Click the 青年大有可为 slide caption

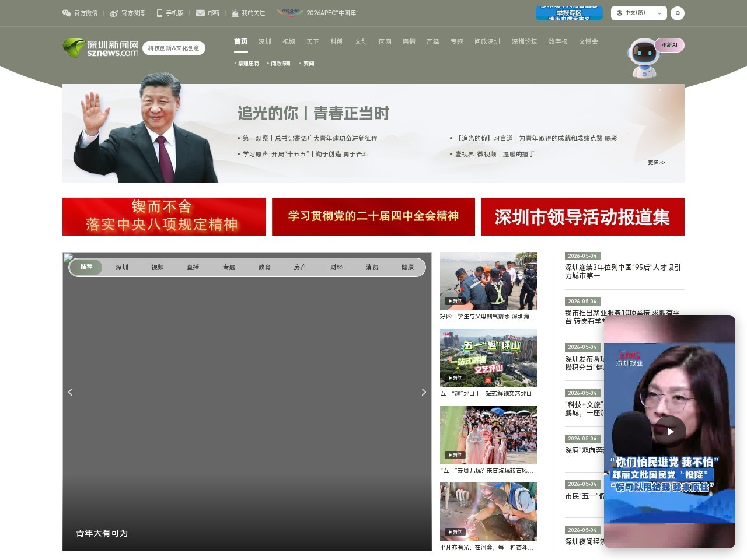pos(102,533)
